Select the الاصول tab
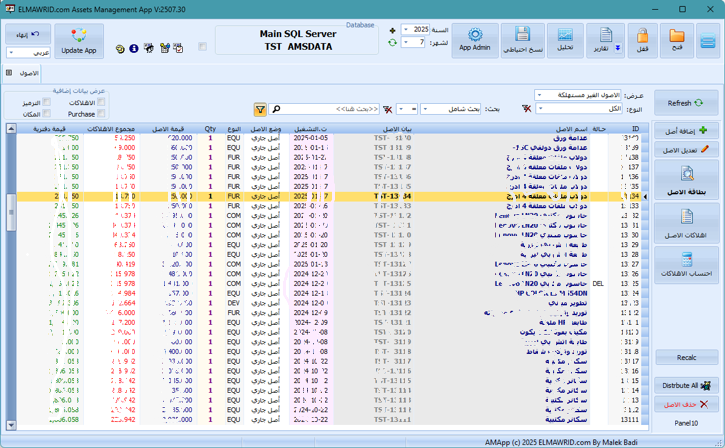This screenshot has height=448, width=725. [x=29, y=74]
